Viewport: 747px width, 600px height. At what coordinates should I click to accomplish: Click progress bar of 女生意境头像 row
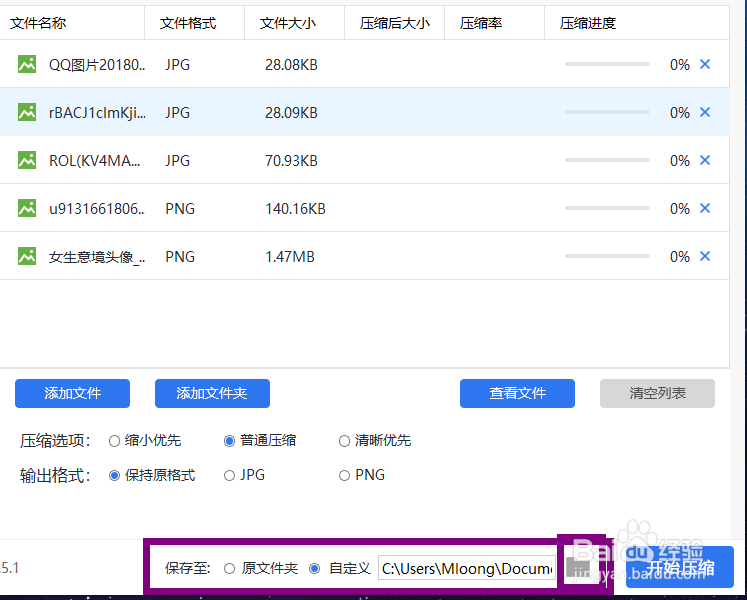(x=607, y=256)
